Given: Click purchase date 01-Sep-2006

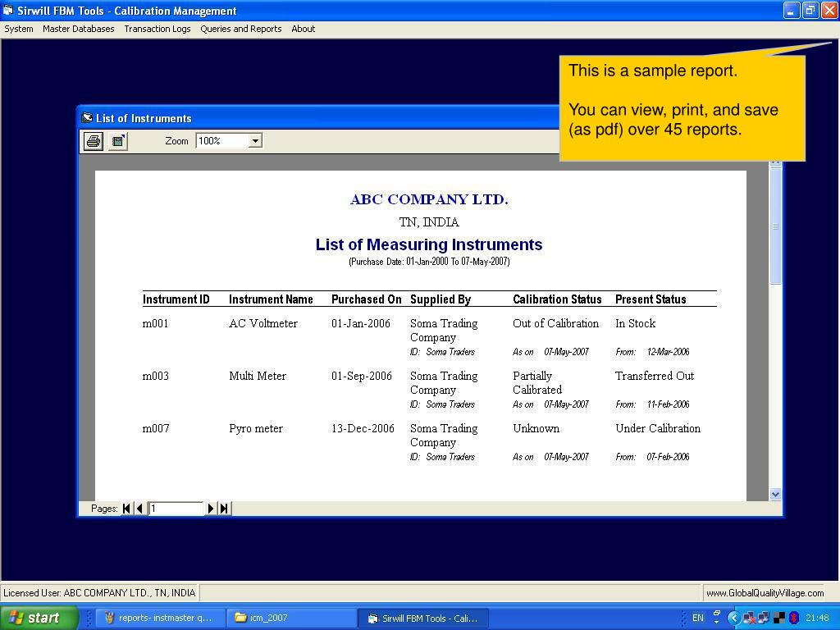Looking at the screenshot, I should coord(362,376).
